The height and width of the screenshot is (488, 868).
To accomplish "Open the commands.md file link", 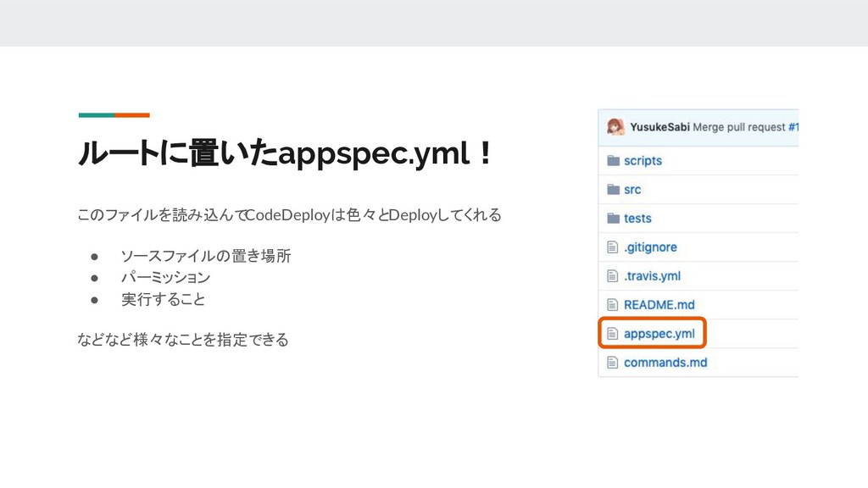I will pos(665,363).
